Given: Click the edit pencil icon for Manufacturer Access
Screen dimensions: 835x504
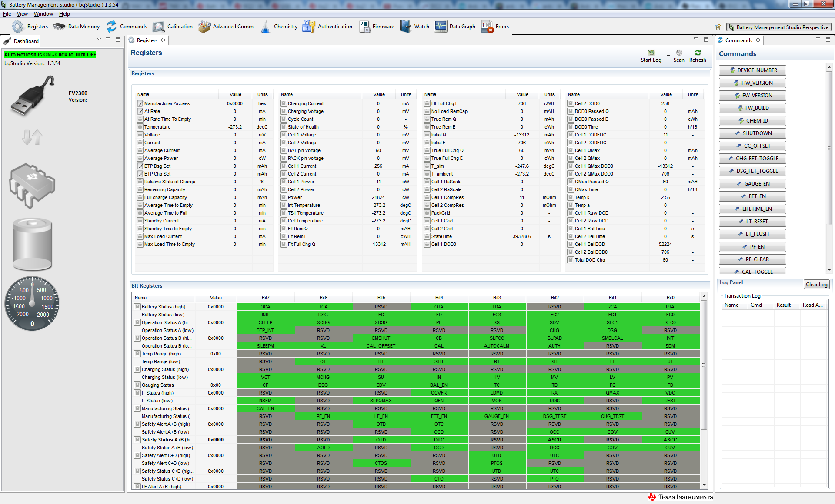Looking at the screenshot, I should point(140,103).
